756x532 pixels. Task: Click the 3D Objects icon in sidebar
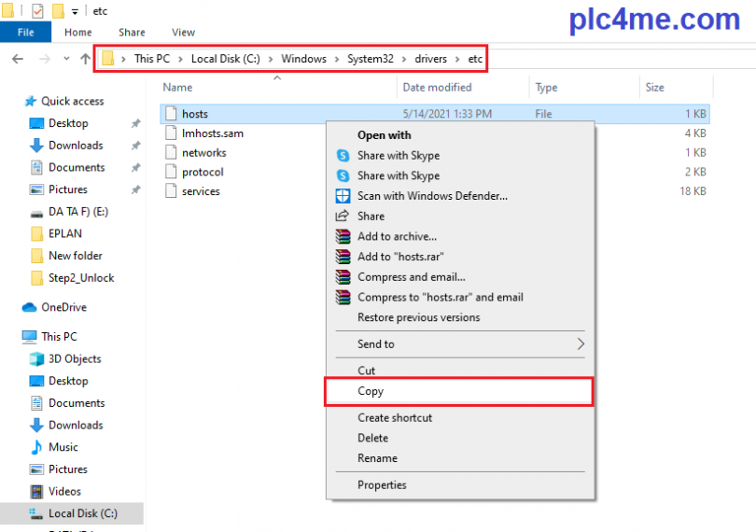(x=36, y=359)
